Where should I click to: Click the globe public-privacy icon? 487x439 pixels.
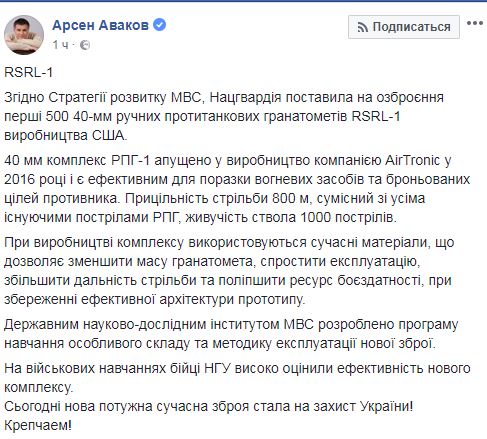click(x=85, y=45)
